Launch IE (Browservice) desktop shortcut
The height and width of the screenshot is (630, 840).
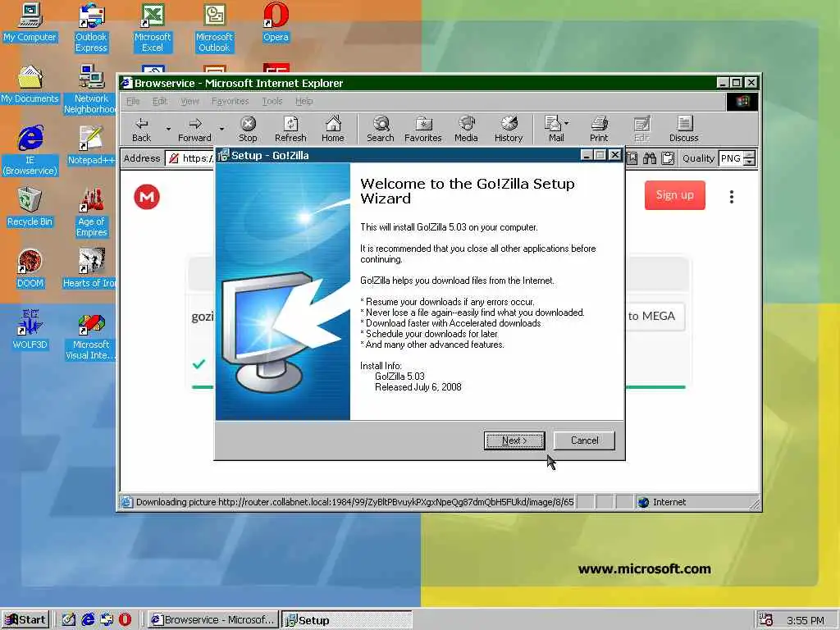(30, 151)
